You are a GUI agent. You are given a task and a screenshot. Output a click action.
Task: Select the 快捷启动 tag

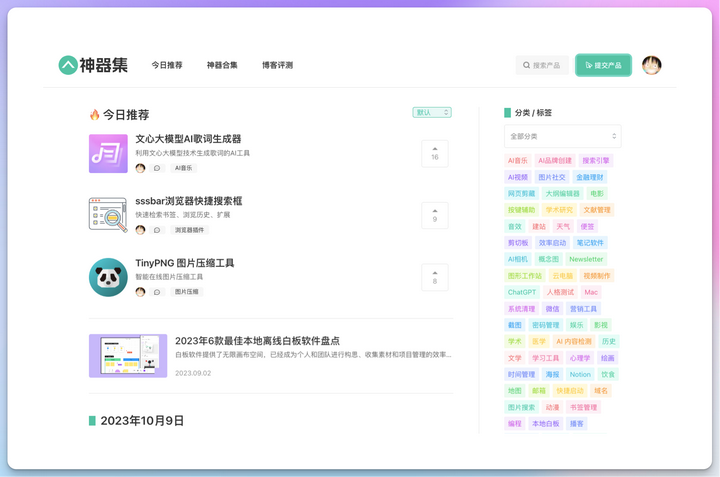[x=570, y=391]
